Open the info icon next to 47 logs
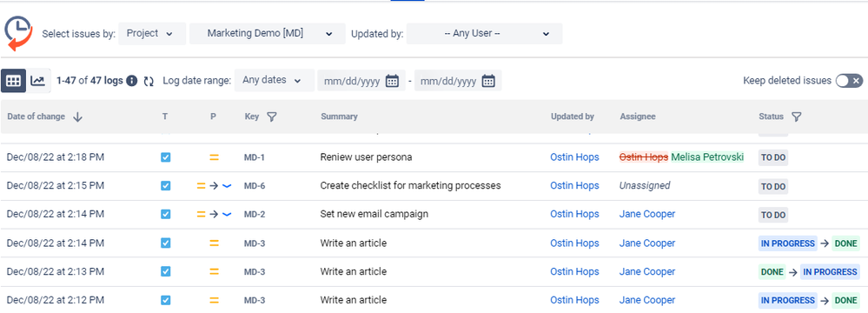This screenshot has width=868, height=313. pyautogui.click(x=132, y=81)
